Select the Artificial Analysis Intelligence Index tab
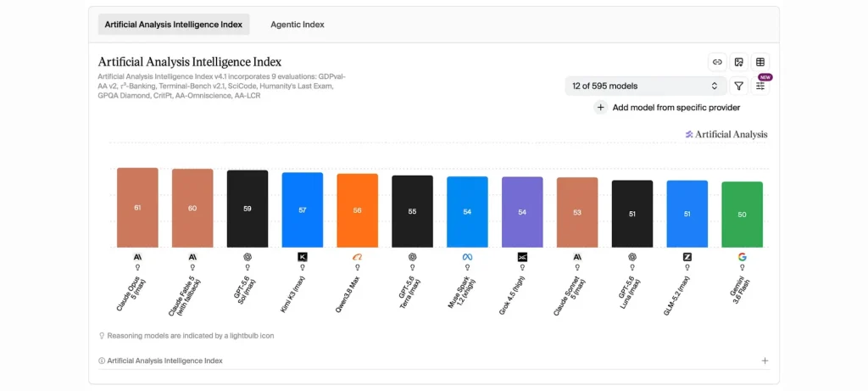 click(174, 25)
